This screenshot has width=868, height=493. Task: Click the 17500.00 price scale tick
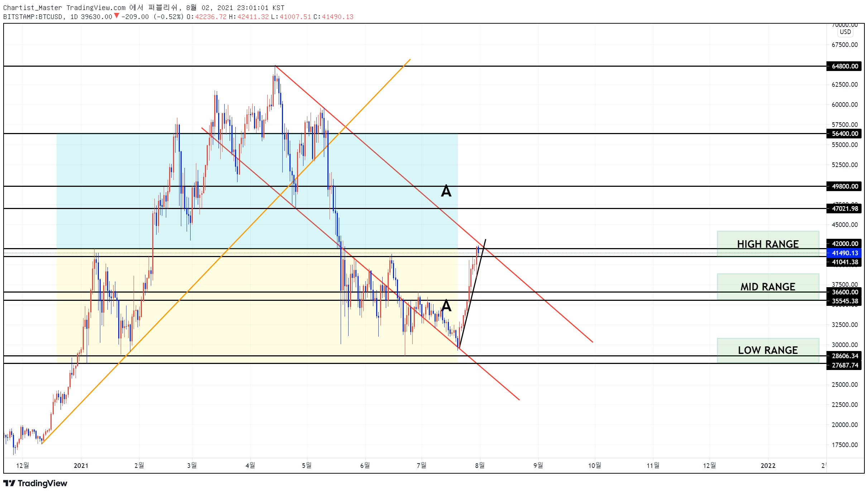pyautogui.click(x=844, y=445)
